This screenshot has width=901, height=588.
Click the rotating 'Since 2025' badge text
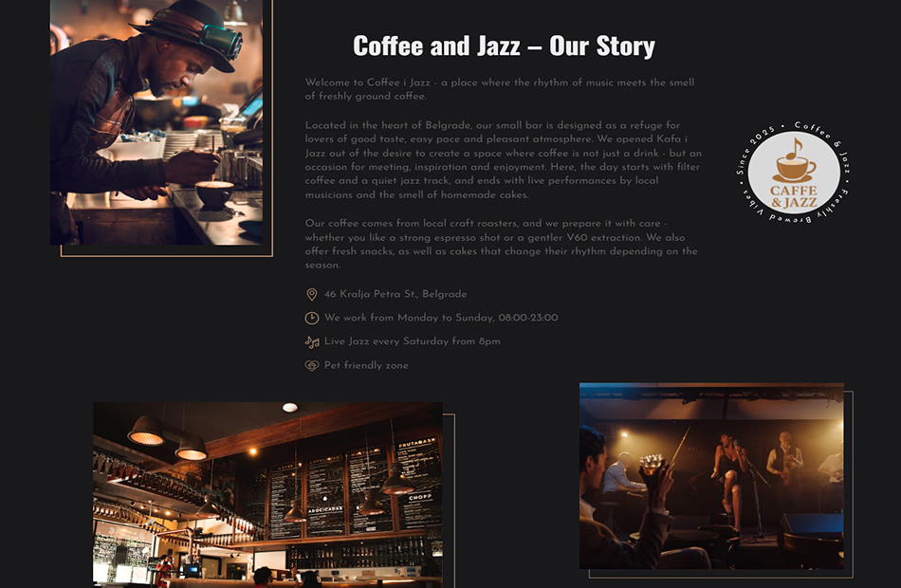(x=755, y=150)
